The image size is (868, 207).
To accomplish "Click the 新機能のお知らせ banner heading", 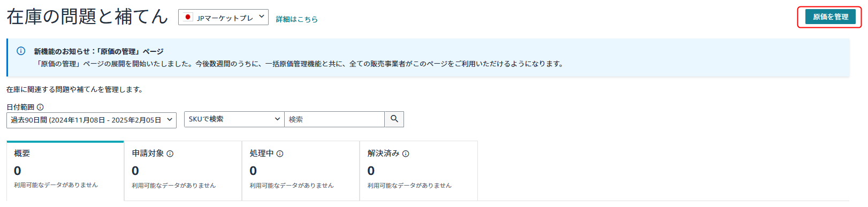I will pyautogui.click(x=99, y=51).
